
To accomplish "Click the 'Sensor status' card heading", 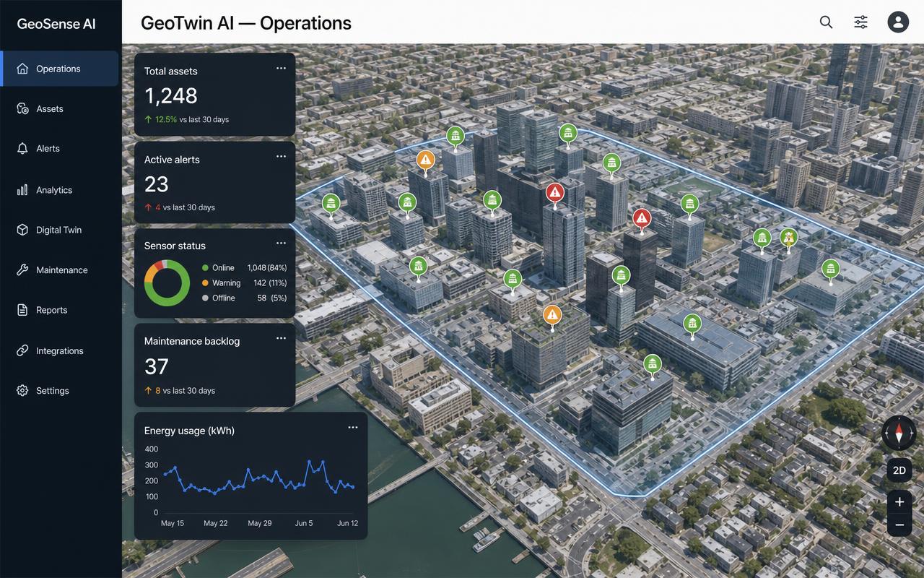I will [175, 246].
